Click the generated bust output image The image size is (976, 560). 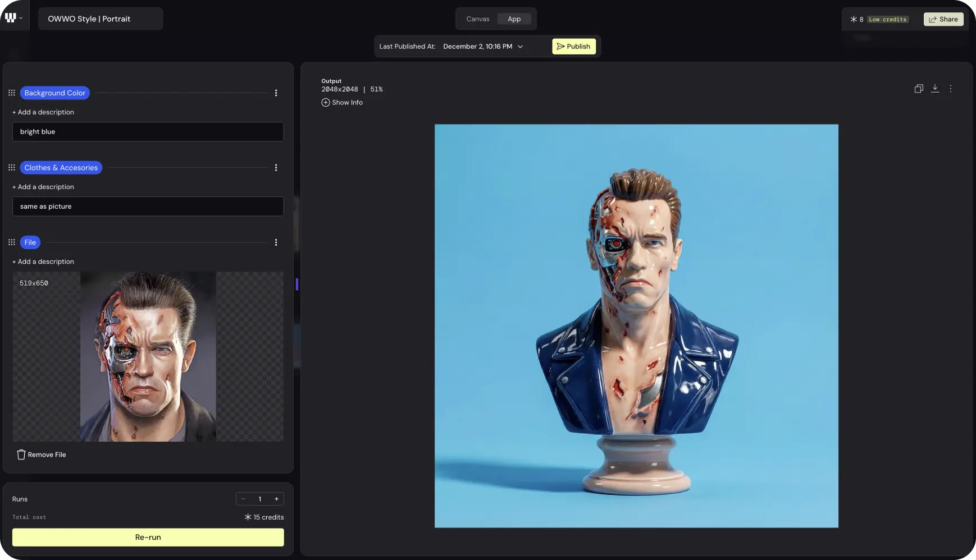coord(636,326)
